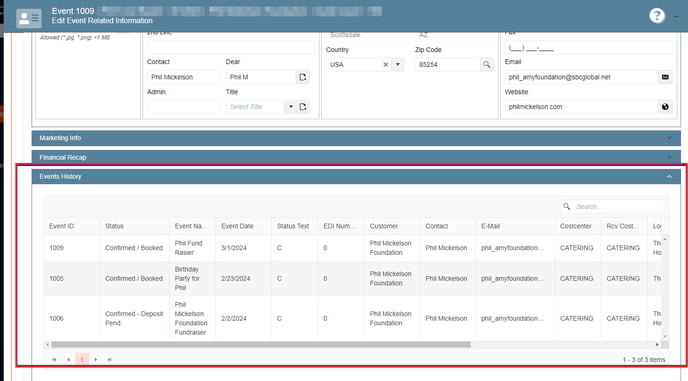The width and height of the screenshot is (688, 381).
Task: Open the Country dropdown arrow
Action: 398,65
